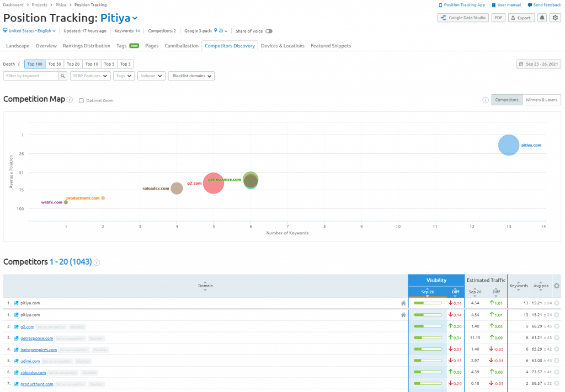The height and width of the screenshot is (392, 565).
Task: Click the row gear icon for producthunt.com
Action: pyautogui.click(x=557, y=383)
